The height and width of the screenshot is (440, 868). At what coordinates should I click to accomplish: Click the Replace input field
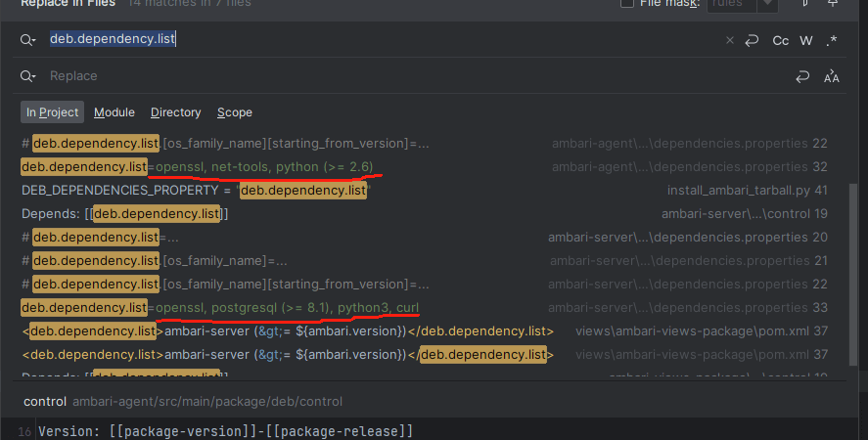tap(418, 76)
